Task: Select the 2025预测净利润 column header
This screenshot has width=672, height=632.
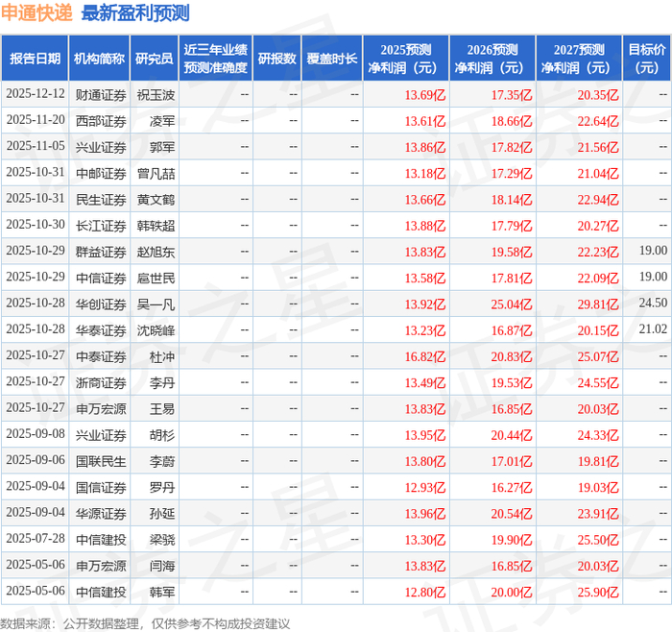Action: (x=406, y=59)
